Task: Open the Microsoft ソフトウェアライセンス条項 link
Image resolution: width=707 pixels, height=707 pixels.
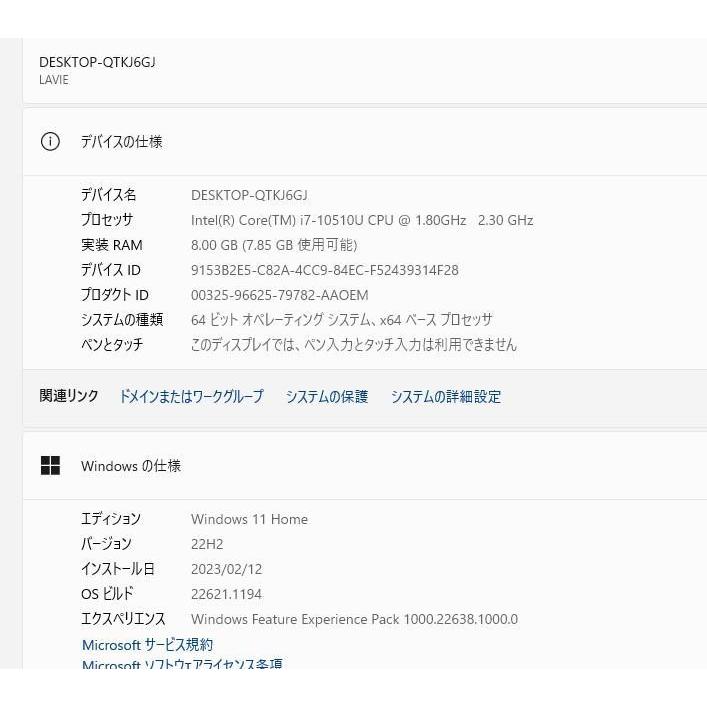Action: (182, 664)
